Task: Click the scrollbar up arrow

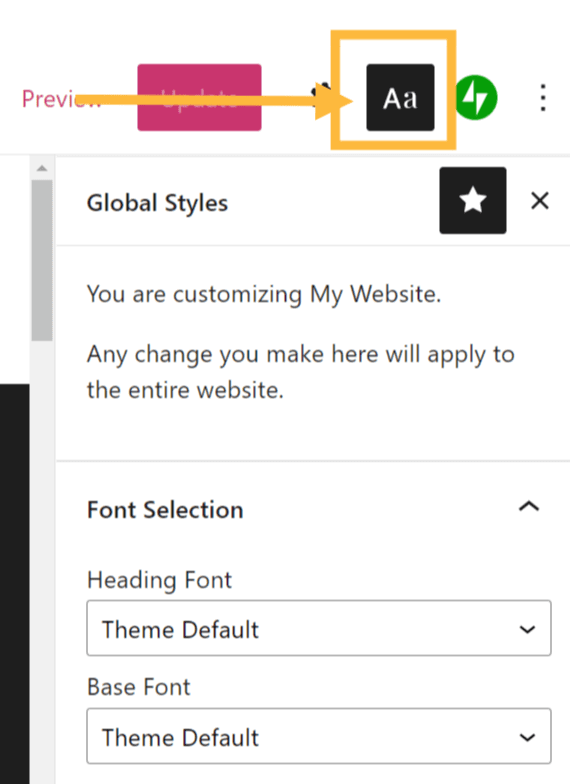Action: (42, 168)
